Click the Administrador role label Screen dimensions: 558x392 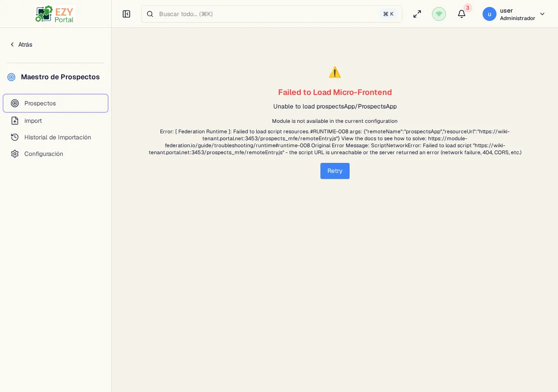pos(517,18)
